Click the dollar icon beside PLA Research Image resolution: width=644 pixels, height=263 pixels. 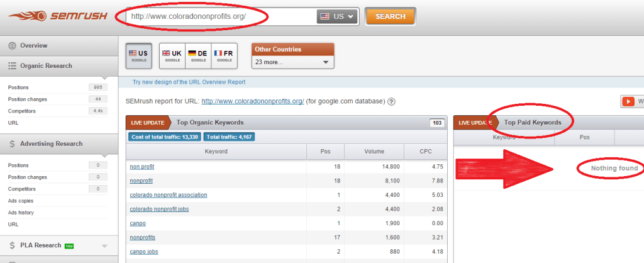coord(13,246)
